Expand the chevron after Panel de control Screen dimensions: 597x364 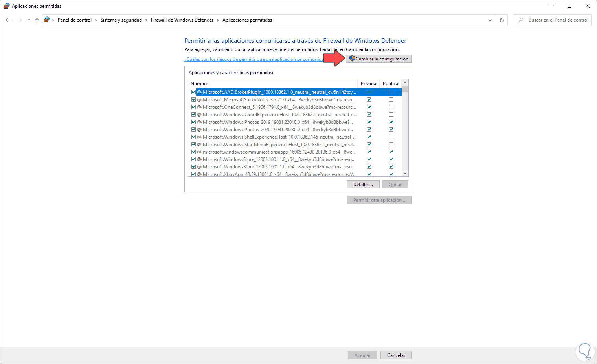[x=96, y=20]
